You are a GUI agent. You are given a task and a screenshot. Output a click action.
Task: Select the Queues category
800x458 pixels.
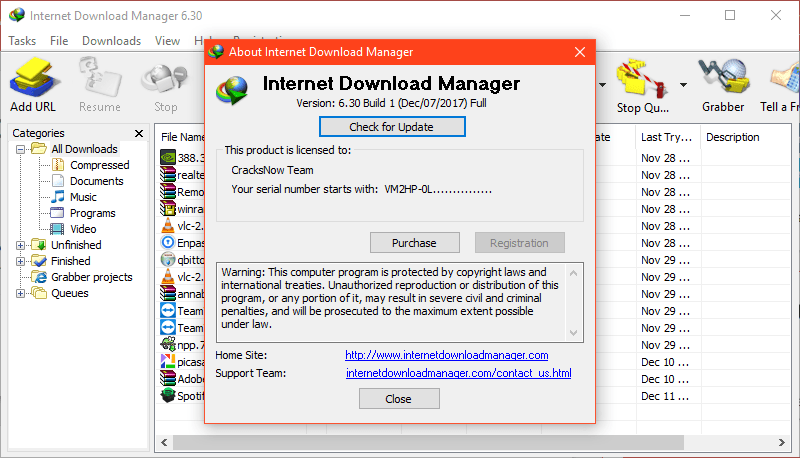(x=69, y=293)
